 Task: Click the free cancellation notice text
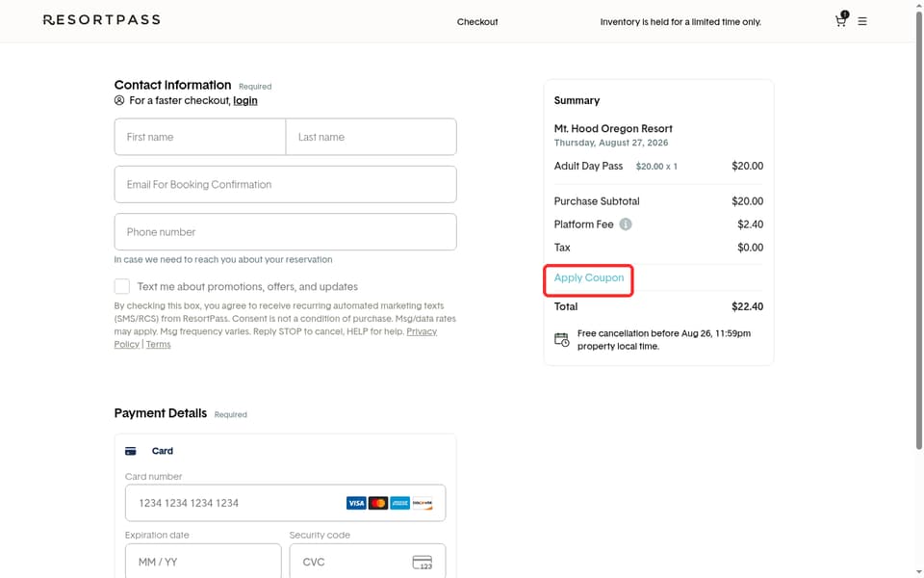pyautogui.click(x=664, y=340)
